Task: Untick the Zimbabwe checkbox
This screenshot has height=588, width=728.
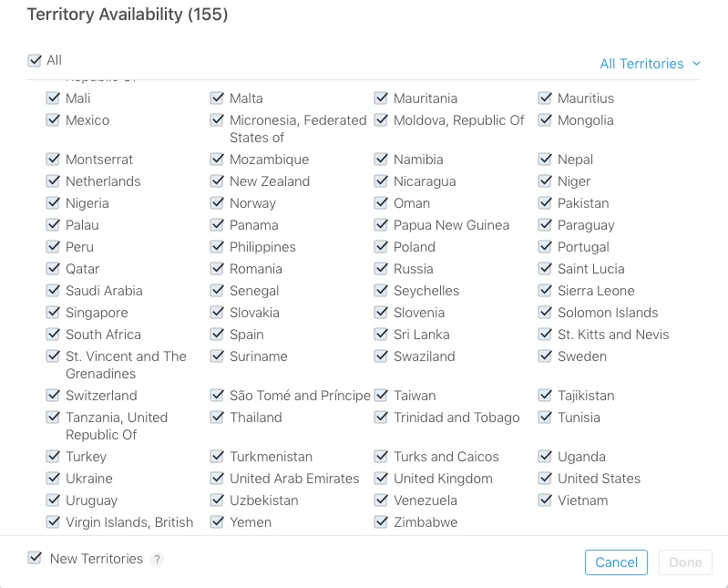Action: (x=381, y=522)
